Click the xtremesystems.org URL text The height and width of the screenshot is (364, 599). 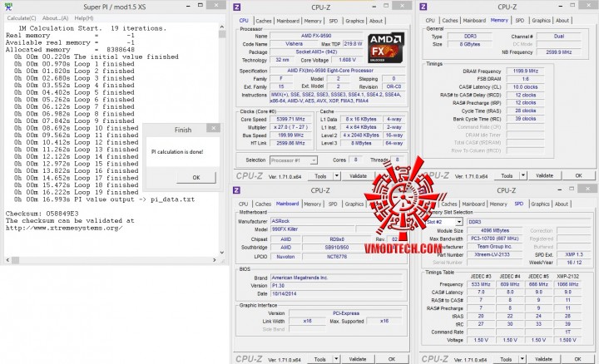64,229
